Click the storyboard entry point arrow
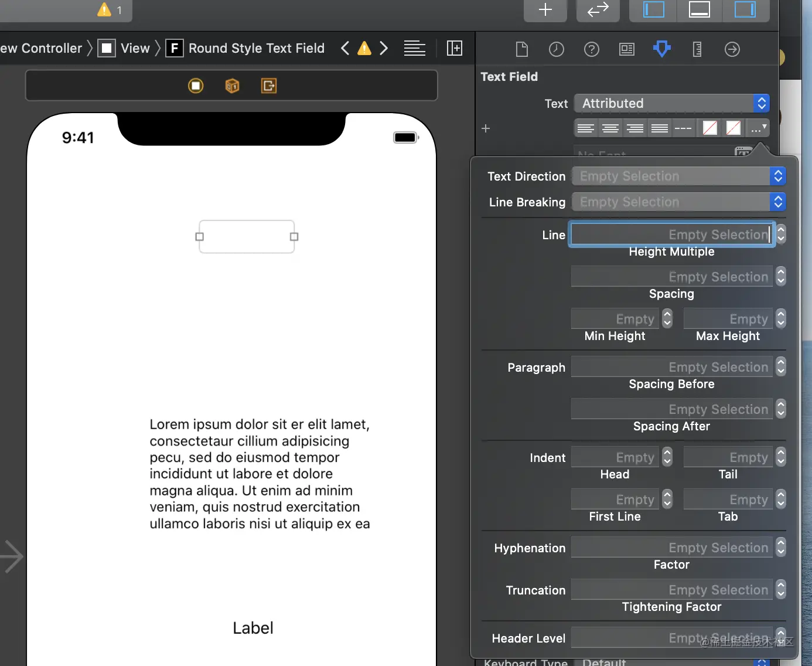 tap(12, 556)
